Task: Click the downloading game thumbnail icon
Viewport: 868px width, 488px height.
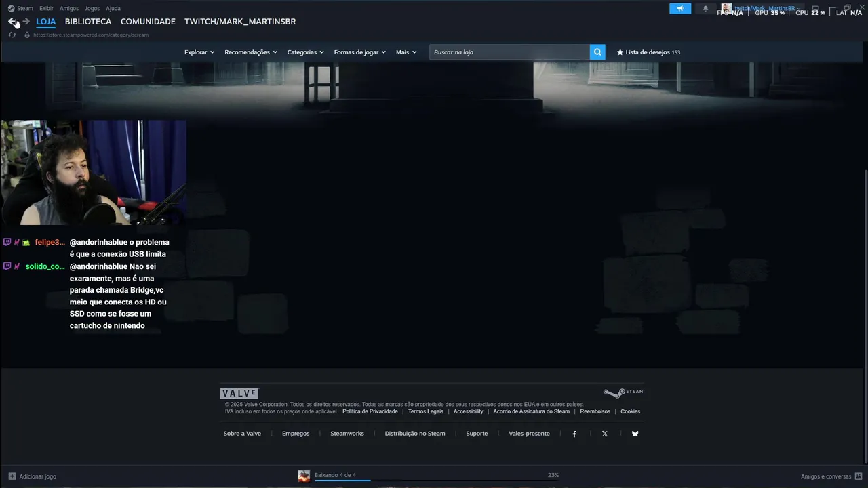Action: point(304,476)
